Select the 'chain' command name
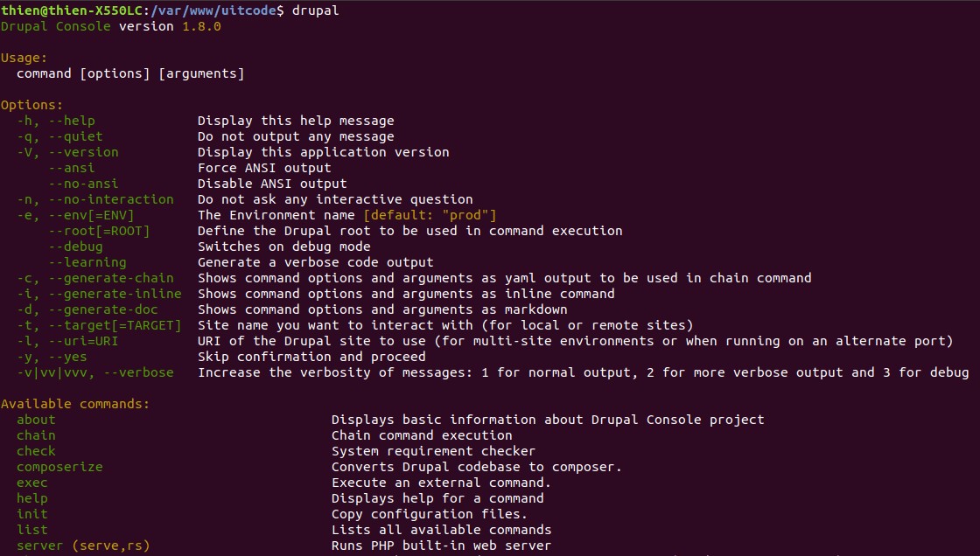This screenshot has height=556, width=980. pyautogui.click(x=36, y=435)
